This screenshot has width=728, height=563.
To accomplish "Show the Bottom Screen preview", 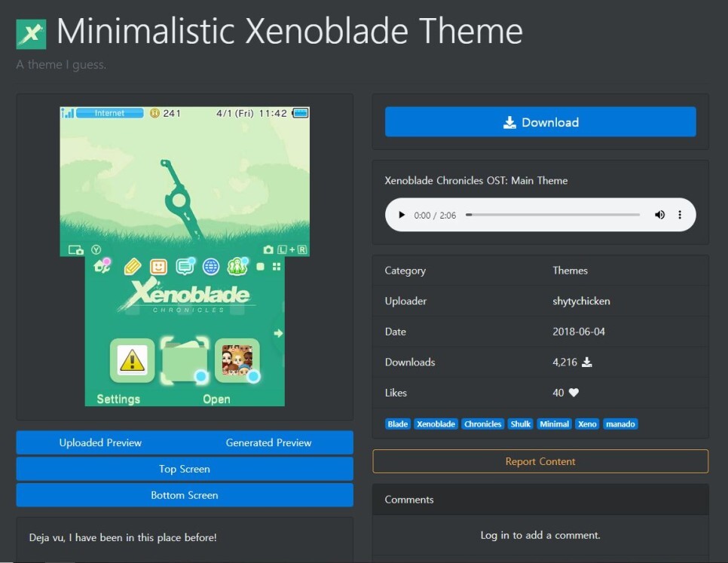I will click(185, 495).
